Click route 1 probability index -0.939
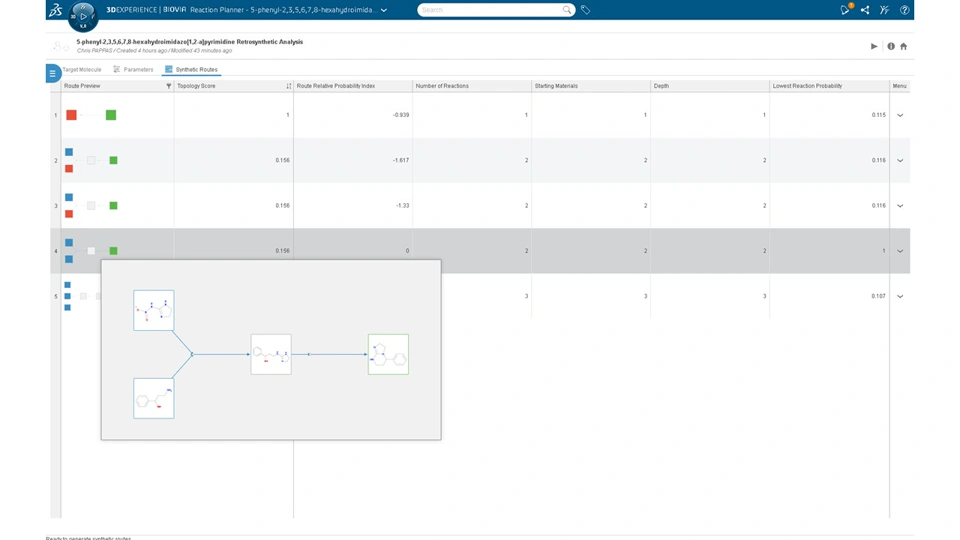960x540 pixels. click(x=401, y=115)
